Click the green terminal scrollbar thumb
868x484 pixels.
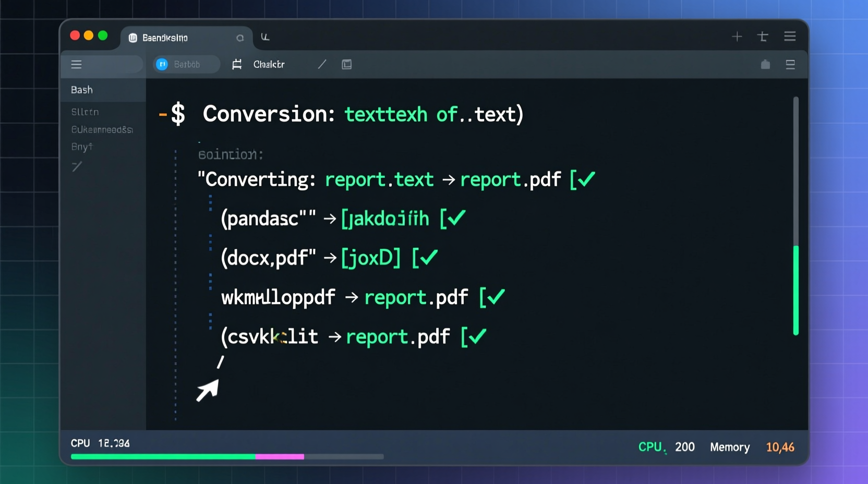coord(796,290)
